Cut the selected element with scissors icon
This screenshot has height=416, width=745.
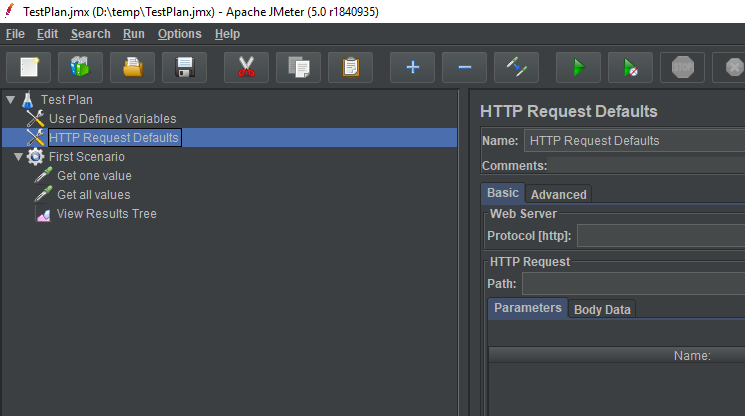[246, 67]
